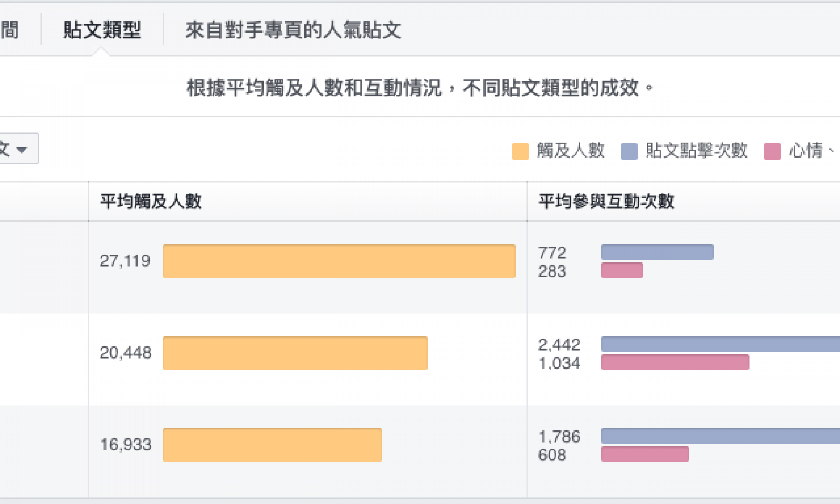Click the pink bar showing 608 reactions
This screenshot has width=840, height=504.
(x=645, y=454)
